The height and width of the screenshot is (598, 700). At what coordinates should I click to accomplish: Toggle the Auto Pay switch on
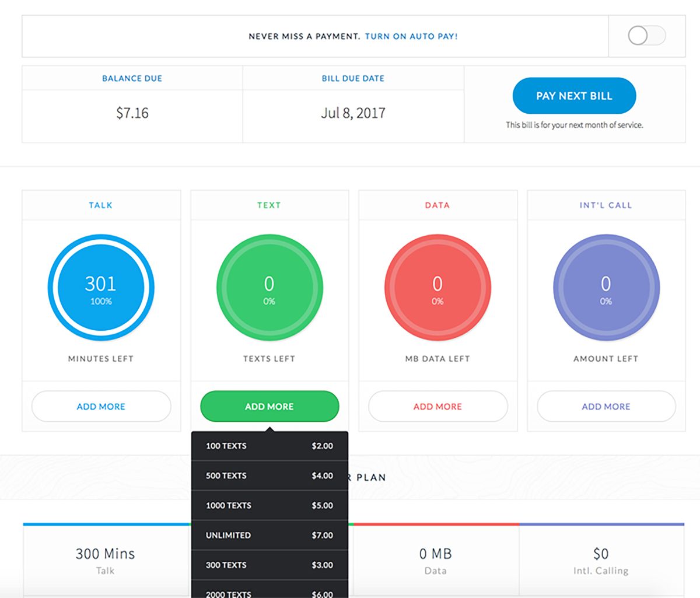click(646, 36)
